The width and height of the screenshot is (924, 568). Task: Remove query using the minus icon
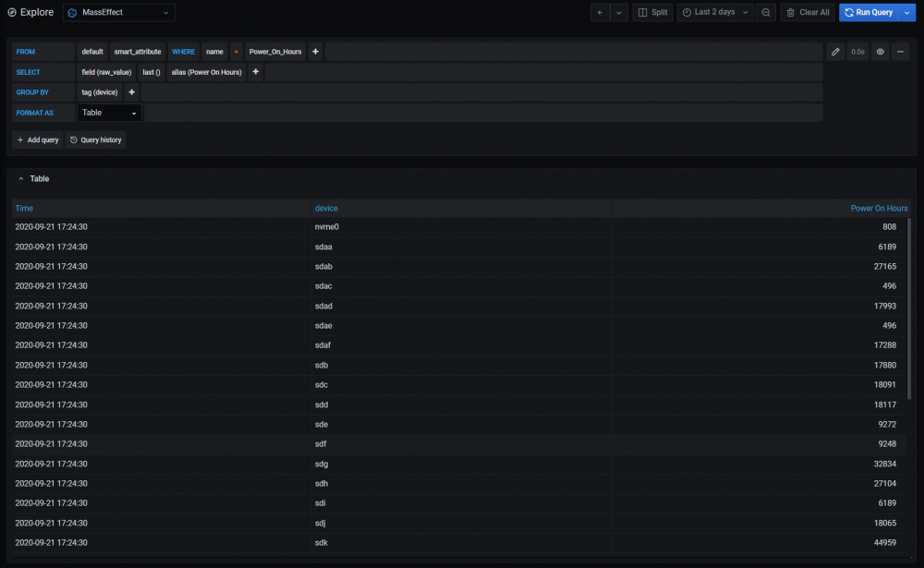900,52
